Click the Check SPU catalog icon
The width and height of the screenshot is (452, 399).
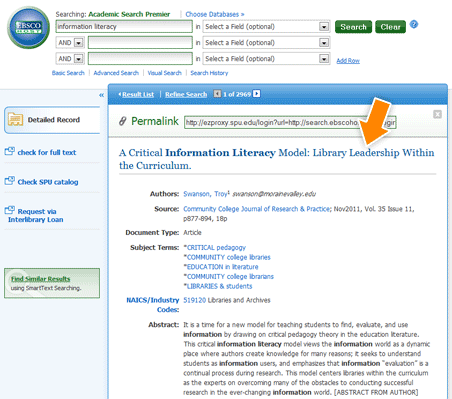(x=10, y=181)
